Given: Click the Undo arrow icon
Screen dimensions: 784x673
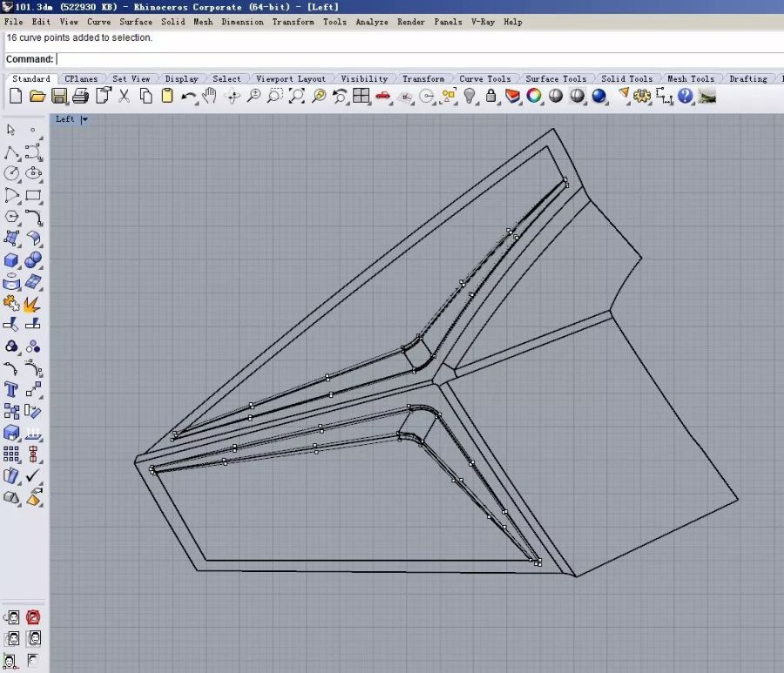Looking at the screenshot, I should [189, 97].
